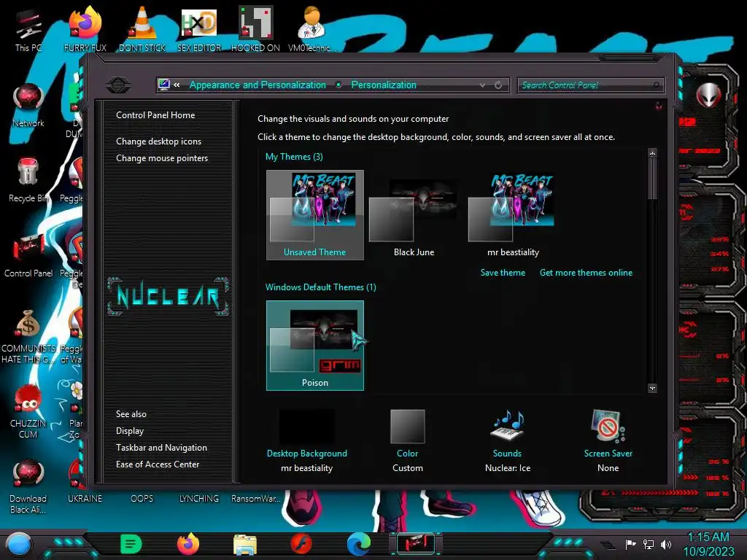The image size is (747, 560).
Task: Expand the breadcrumb double-chevron menu
Action: point(177,85)
